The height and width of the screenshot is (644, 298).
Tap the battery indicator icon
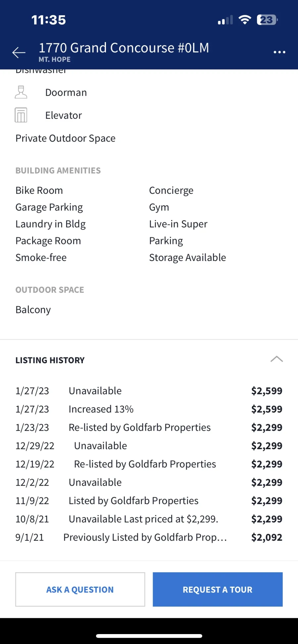(267, 20)
